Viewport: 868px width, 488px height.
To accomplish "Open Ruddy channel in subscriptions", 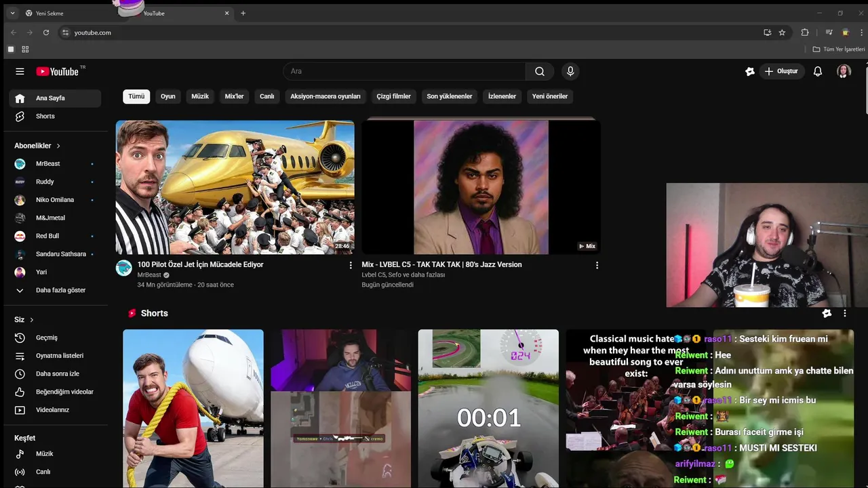I will 55,182.
